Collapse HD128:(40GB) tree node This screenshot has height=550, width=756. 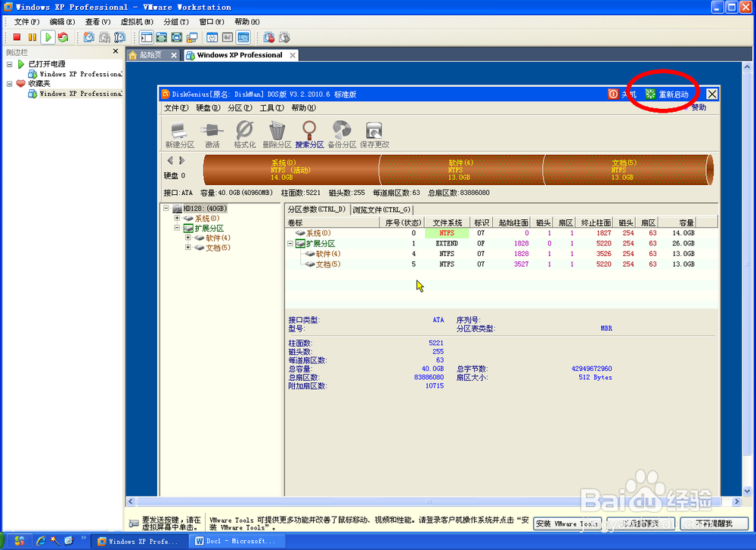(166, 209)
